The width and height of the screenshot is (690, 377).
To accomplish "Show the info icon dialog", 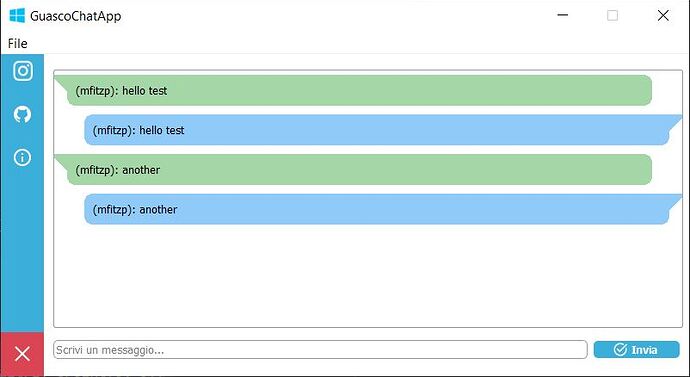I will [x=22, y=157].
